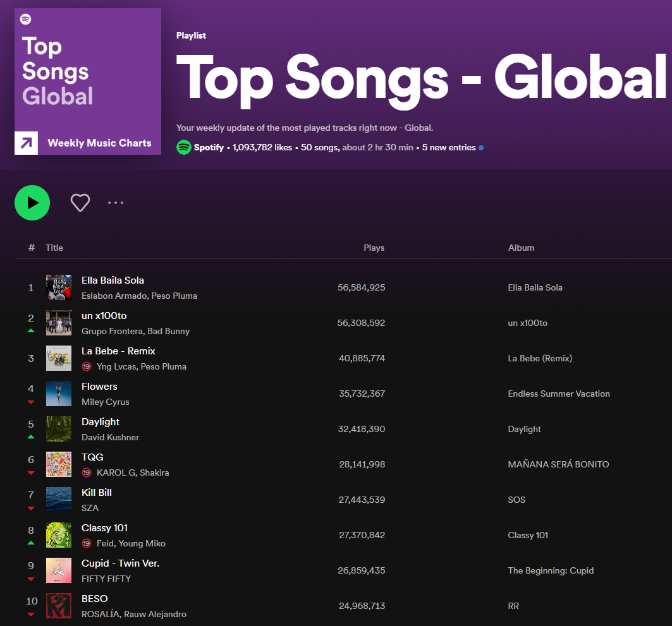672x626 pixels.
Task: Select the play count 40,885,774
Action: (x=362, y=358)
